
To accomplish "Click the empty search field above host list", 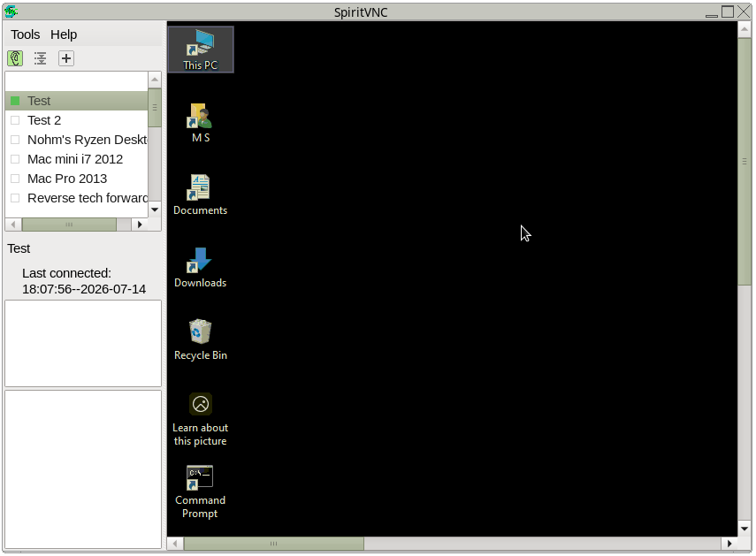I will 77,81.
